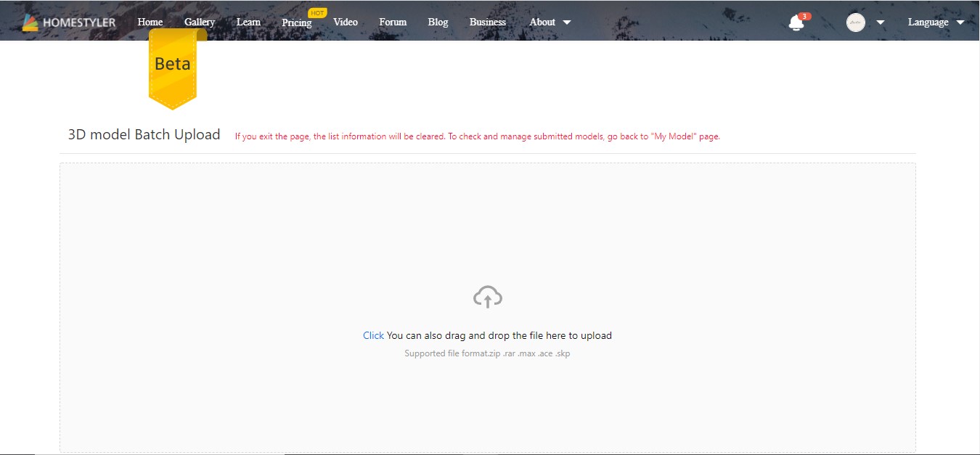This screenshot has width=980, height=455.
Task: Click the HOT badge above Pricing
Action: pyautogui.click(x=317, y=12)
